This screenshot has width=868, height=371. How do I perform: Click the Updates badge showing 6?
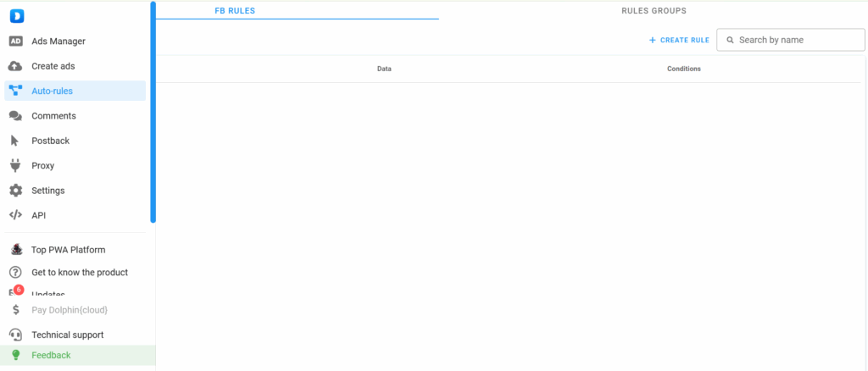[19, 290]
